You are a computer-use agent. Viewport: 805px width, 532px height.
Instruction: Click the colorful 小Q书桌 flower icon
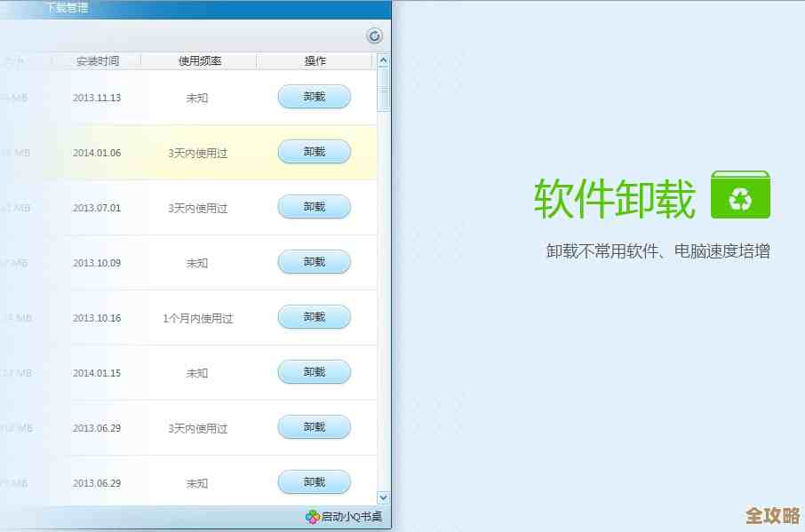click(x=312, y=516)
